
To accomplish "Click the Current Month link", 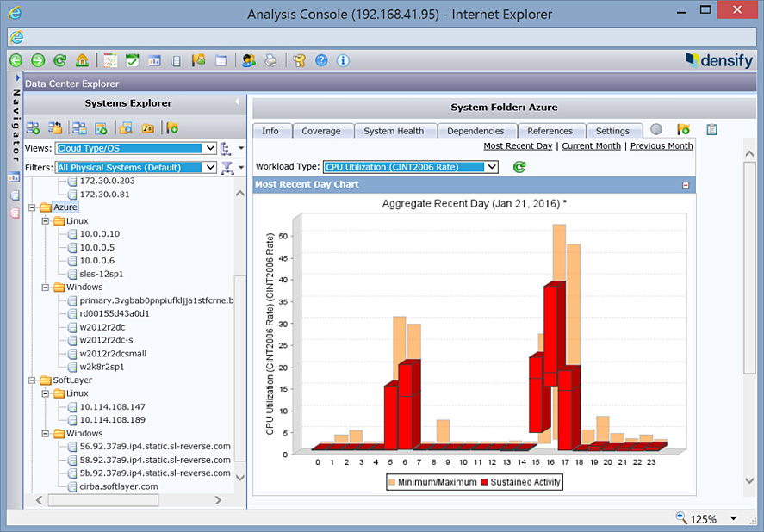I will click(x=591, y=146).
